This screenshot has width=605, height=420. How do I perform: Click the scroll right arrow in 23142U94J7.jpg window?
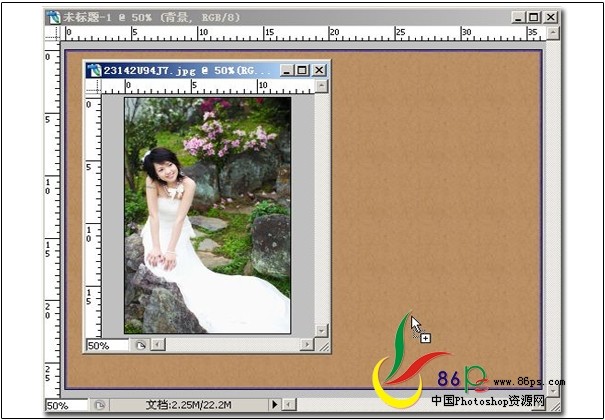click(x=307, y=344)
